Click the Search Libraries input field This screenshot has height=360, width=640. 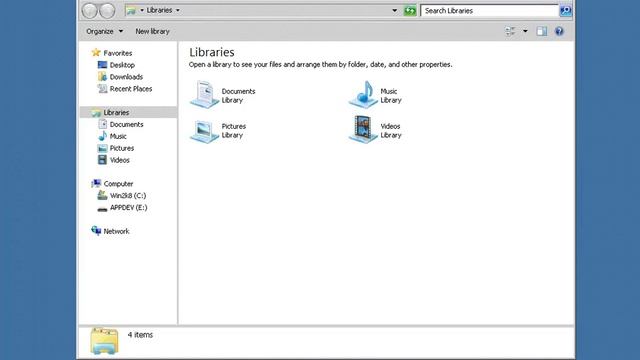(489, 11)
